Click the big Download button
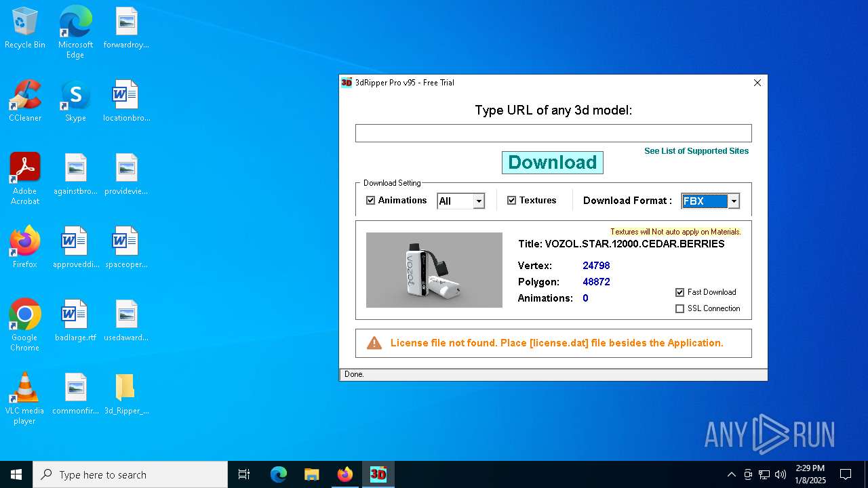Viewport: 868px width, 488px height. pyautogui.click(x=553, y=163)
